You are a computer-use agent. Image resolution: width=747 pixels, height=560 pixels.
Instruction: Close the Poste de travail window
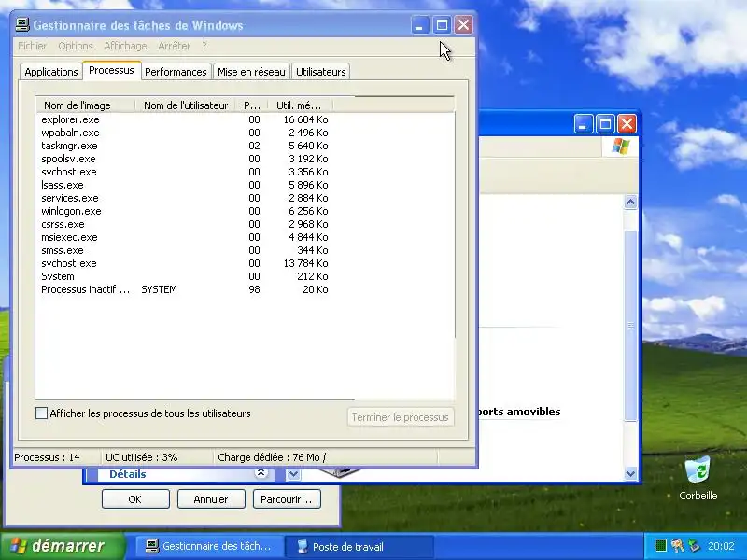pyautogui.click(x=627, y=124)
